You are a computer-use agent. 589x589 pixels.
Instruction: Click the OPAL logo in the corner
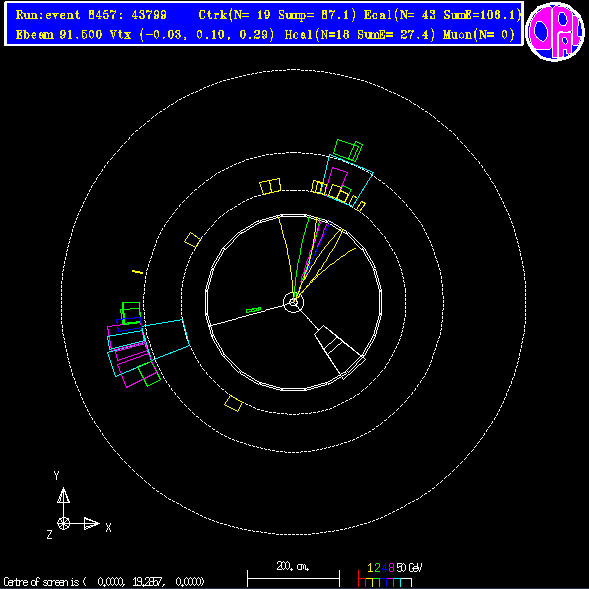pyautogui.click(x=555, y=32)
